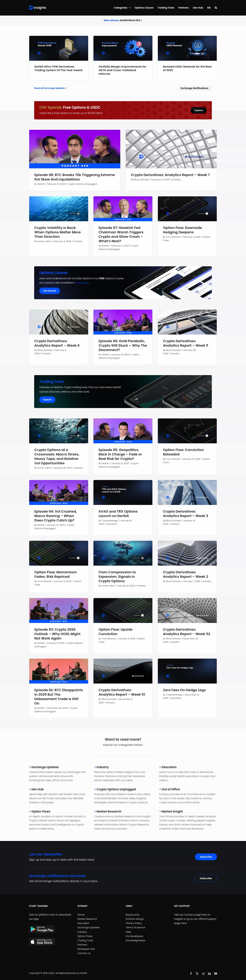Open Crypto Volatility is Back article
The width and height of the screenshot is (246, 980).
click(x=58, y=232)
